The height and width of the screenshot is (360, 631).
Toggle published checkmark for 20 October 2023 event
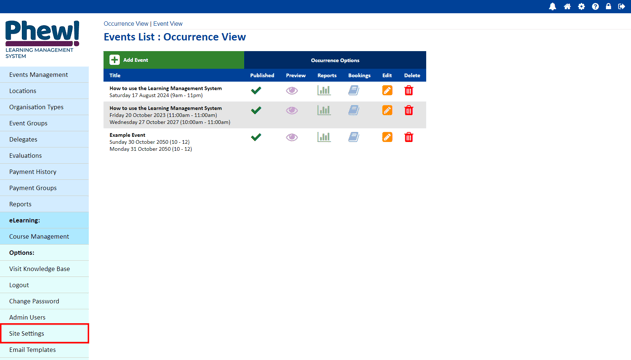click(256, 110)
